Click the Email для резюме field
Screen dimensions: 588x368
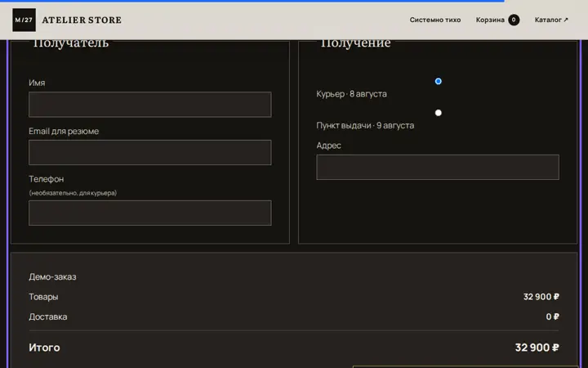tap(150, 152)
